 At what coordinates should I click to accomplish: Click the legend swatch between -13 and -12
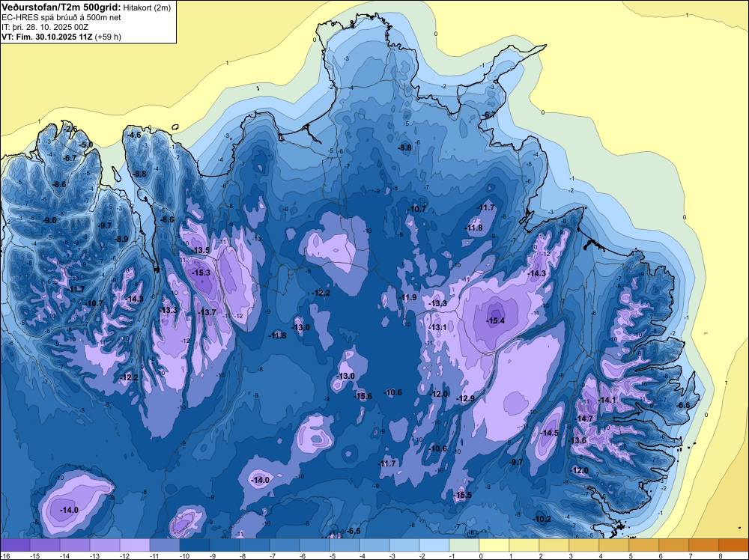tap(105, 545)
